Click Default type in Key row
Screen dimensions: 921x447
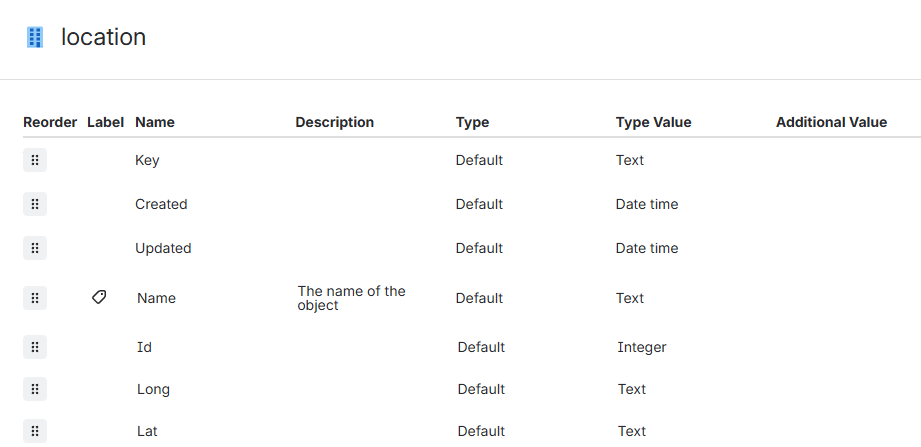coord(479,160)
